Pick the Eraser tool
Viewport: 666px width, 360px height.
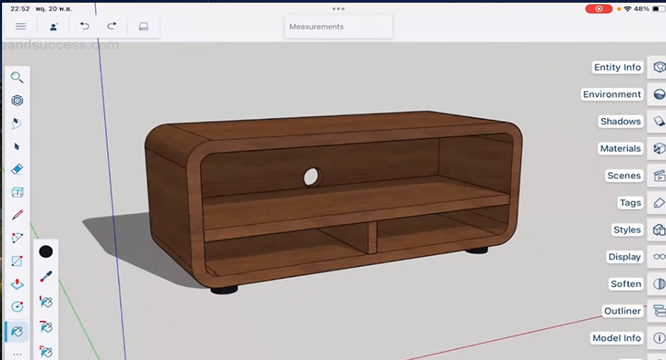pos(17,169)
